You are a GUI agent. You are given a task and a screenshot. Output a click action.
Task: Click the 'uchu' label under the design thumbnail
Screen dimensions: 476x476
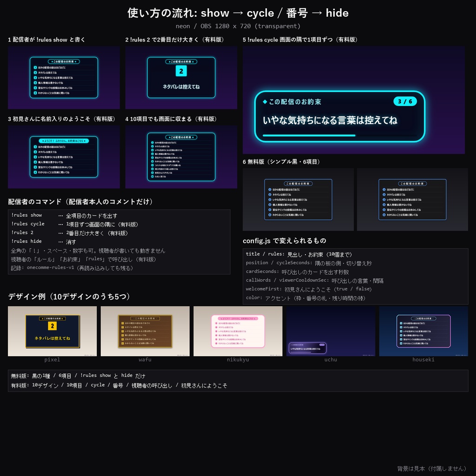click(331, 359)
